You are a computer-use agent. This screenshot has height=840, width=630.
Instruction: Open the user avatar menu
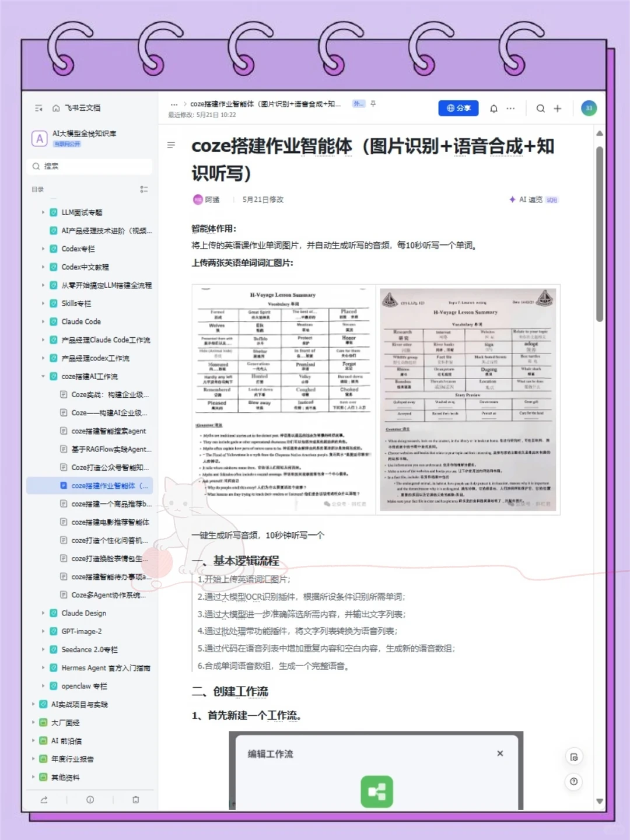589,108
